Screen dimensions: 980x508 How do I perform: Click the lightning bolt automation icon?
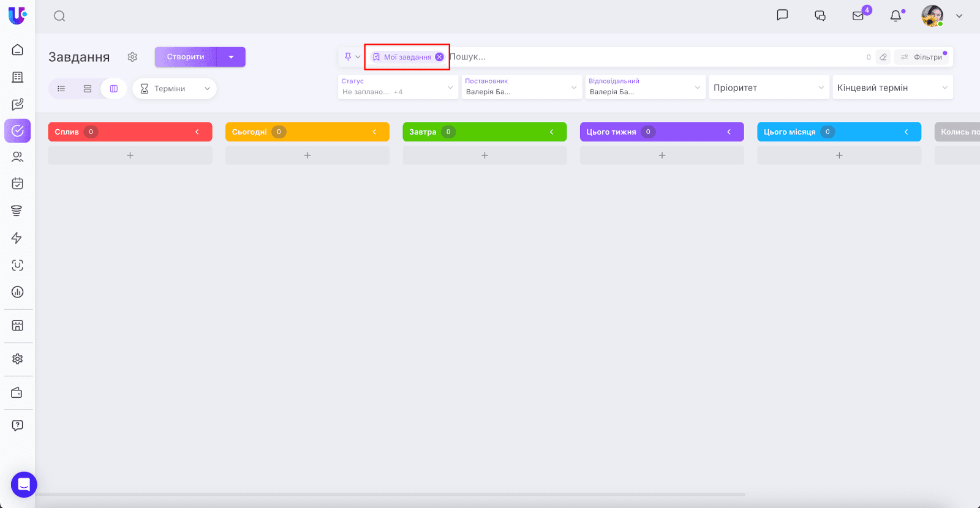point(17,237)
